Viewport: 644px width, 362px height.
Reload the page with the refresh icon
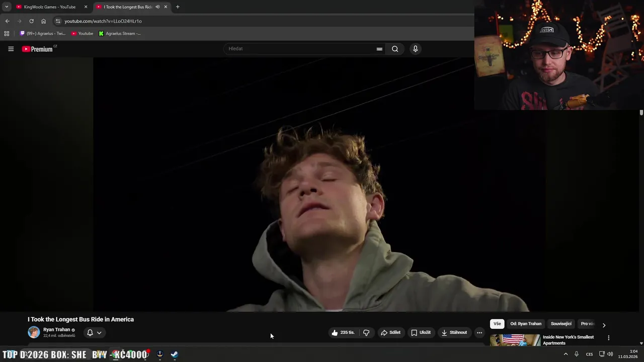[31, 21]
